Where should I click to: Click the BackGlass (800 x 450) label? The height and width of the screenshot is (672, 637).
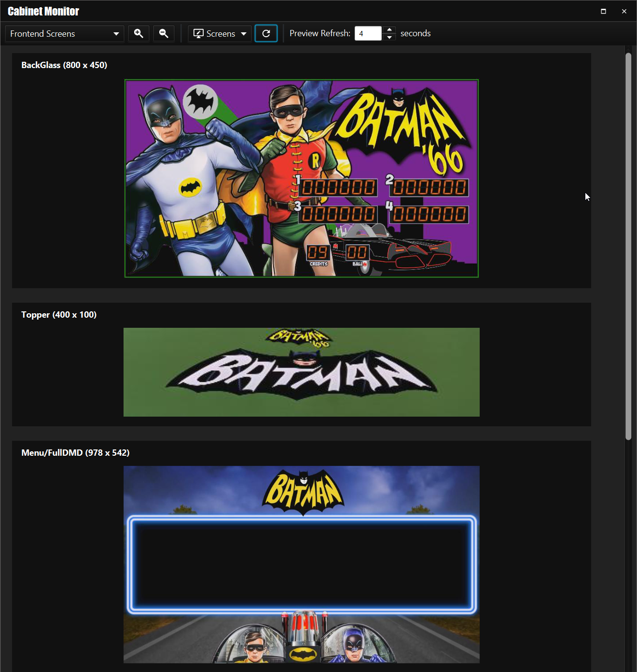pyautogui.click(x=64, y=65)
